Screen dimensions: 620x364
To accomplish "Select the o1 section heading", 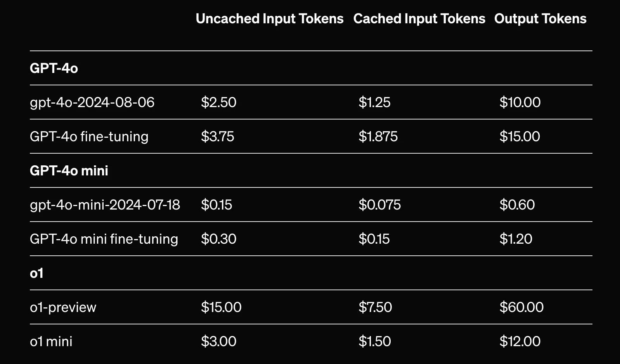I will point(36,273).
